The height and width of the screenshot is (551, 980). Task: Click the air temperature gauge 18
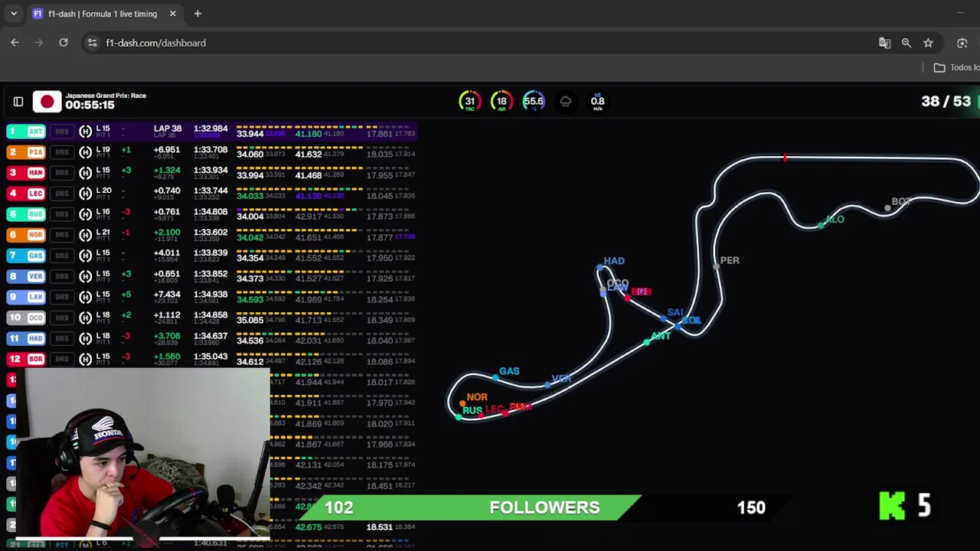[x=501, y=101]
